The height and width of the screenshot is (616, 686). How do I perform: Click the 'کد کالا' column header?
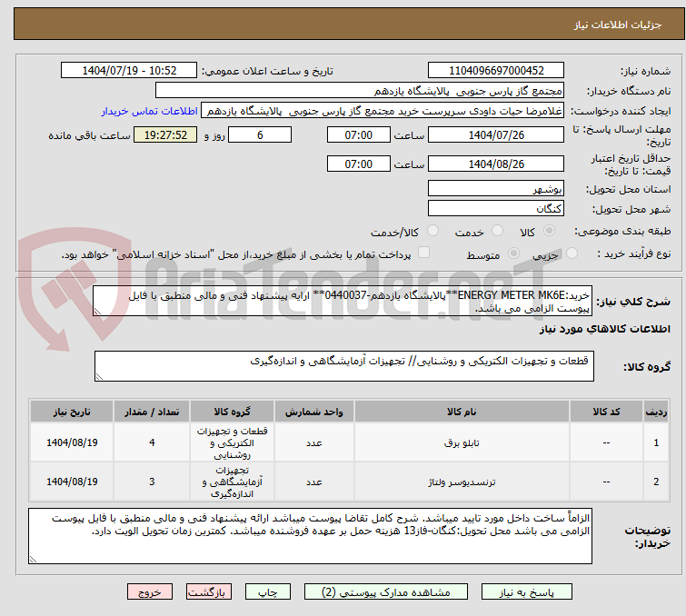606,412
